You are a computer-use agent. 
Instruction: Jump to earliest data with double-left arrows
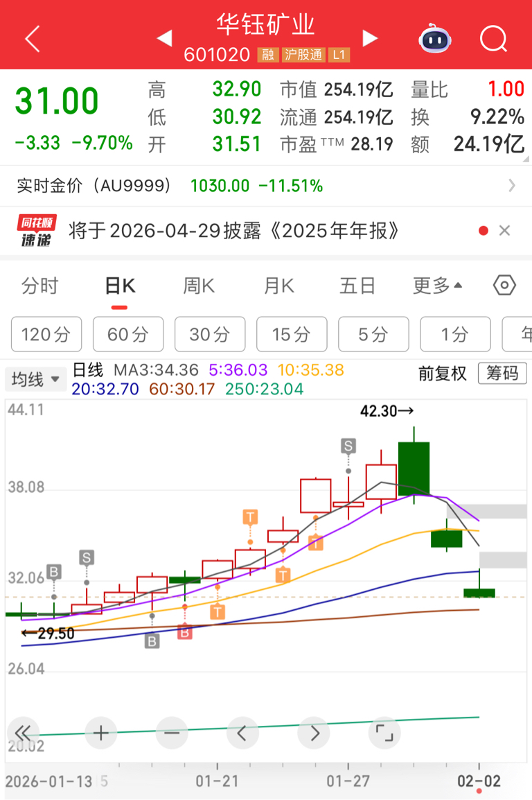(23, 733)
